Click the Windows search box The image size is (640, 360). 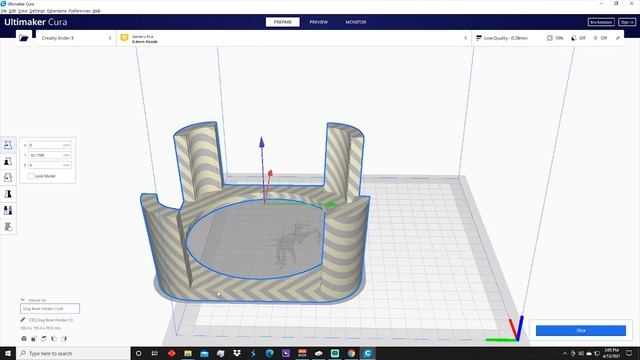click(73, 353)
